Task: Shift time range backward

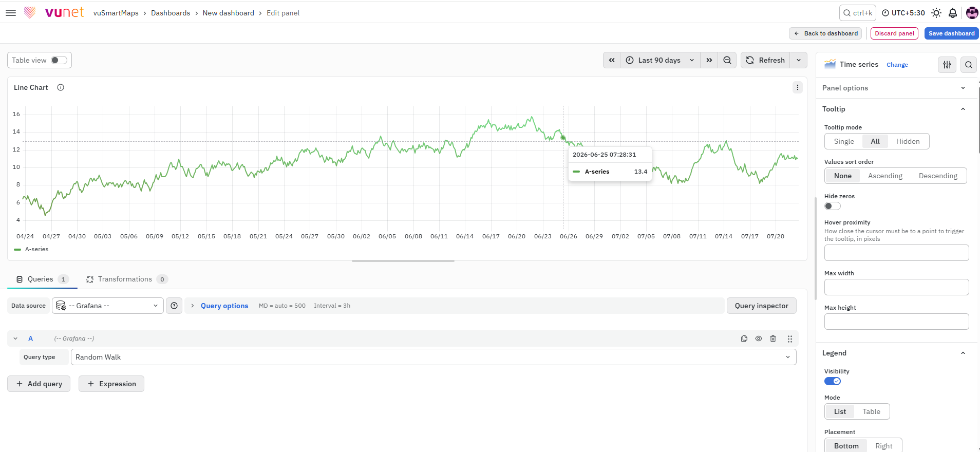Action: point(612,60)
